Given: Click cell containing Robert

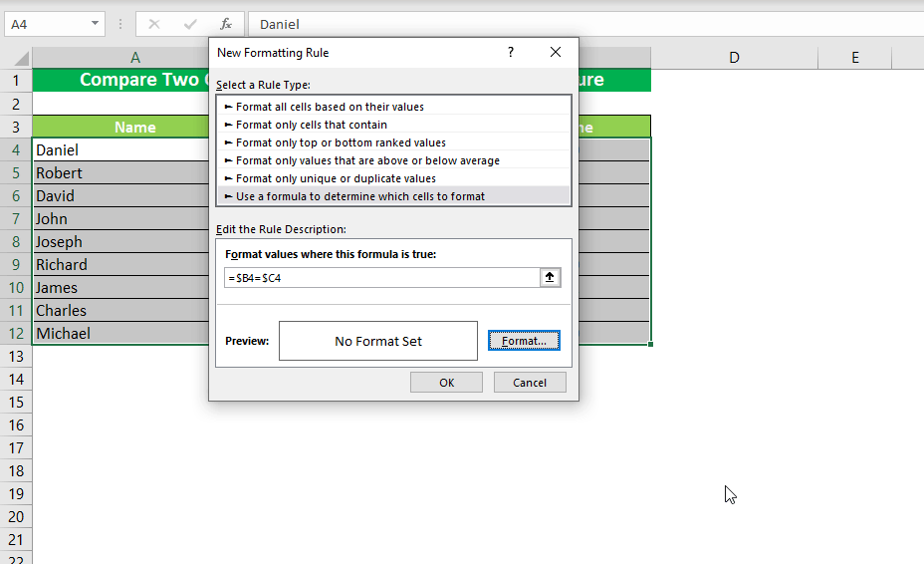Looking at the screenshot, I should coord(120,172).
